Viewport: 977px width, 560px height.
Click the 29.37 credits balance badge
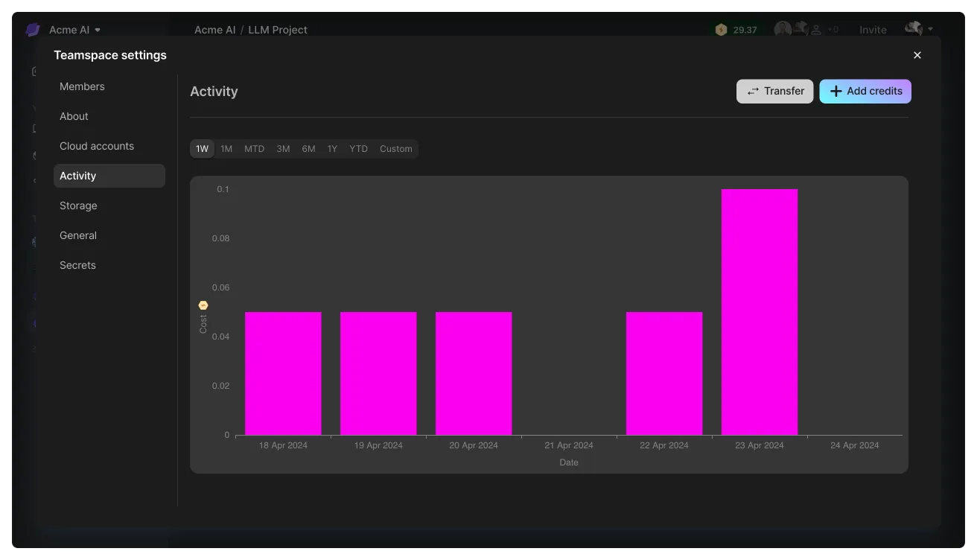pos(736,30)
